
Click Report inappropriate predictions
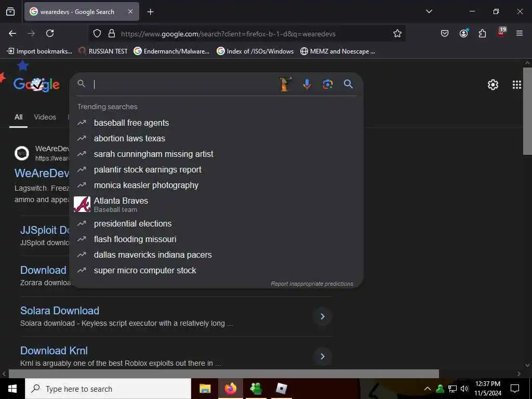pyautogui.click(x=312, y=284)
